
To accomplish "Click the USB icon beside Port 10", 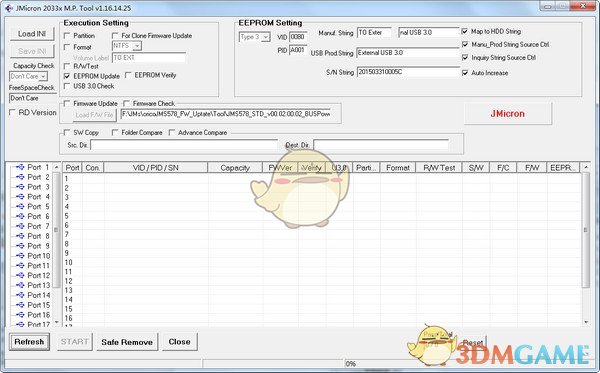I will 20,256.
